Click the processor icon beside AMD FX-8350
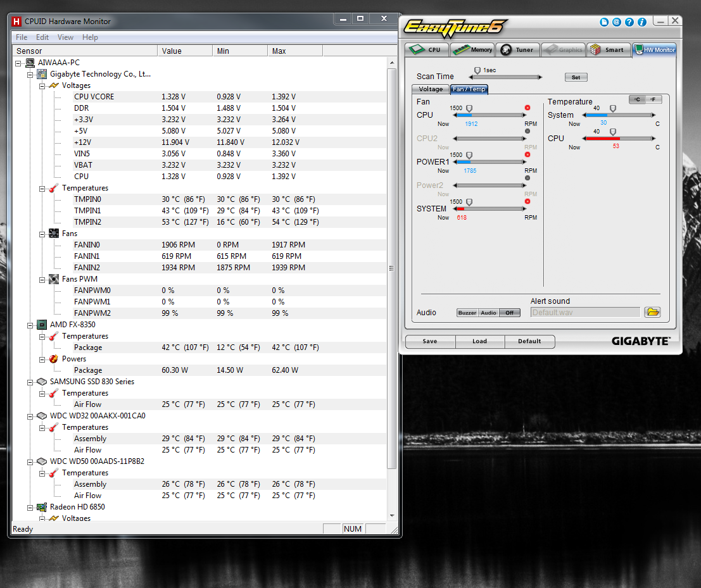Image resolution: width=701 pixels, height=588 pixels. [42, 325]
